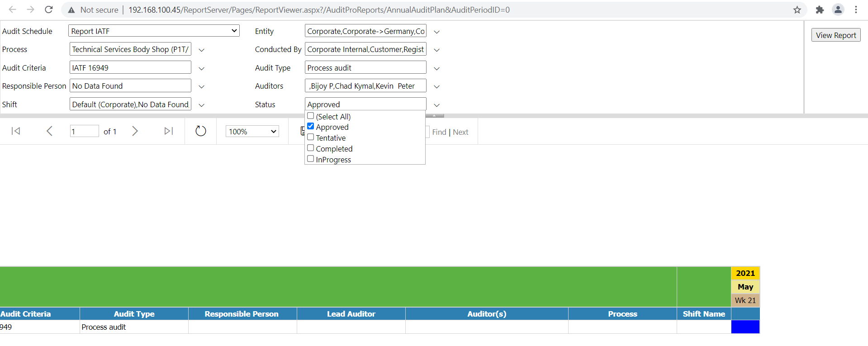Click the Entity value field
This screenshot has width=868, height=346.
pos(365,31)
